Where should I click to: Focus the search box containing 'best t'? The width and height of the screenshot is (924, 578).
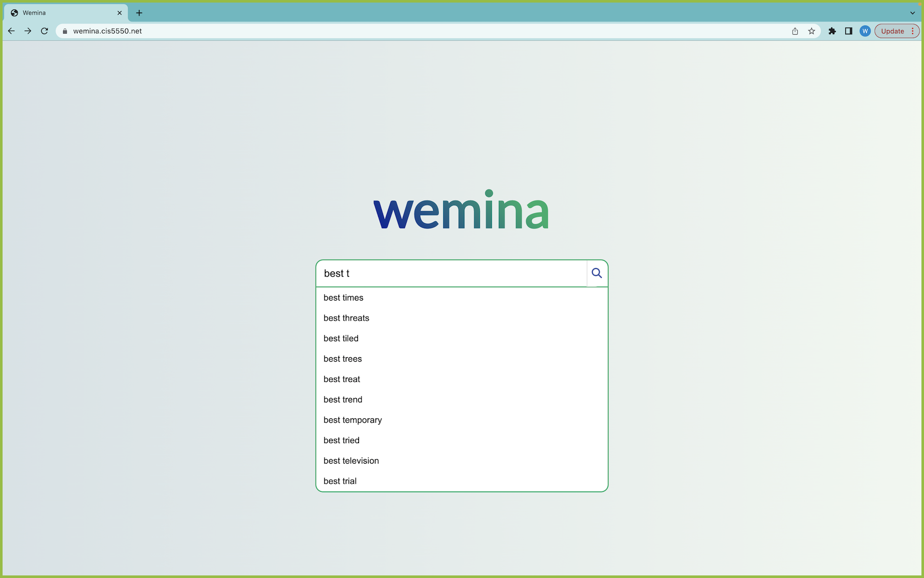pos(451,273)
